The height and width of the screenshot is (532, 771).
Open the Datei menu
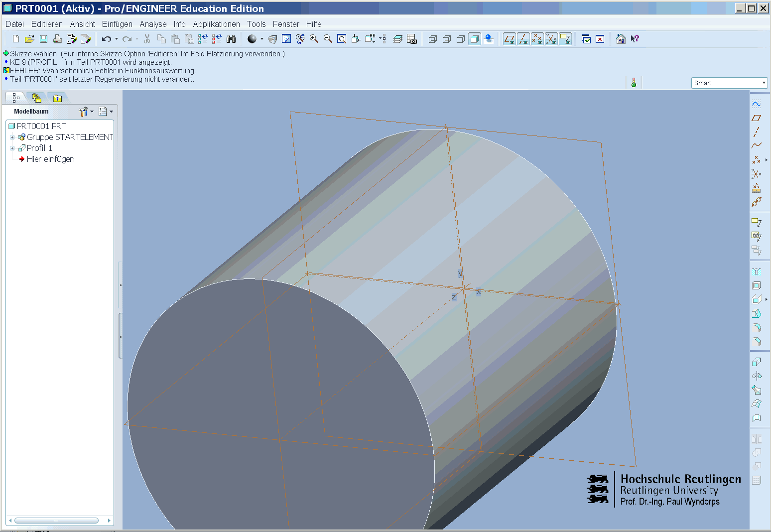click(x=14, y=24)
